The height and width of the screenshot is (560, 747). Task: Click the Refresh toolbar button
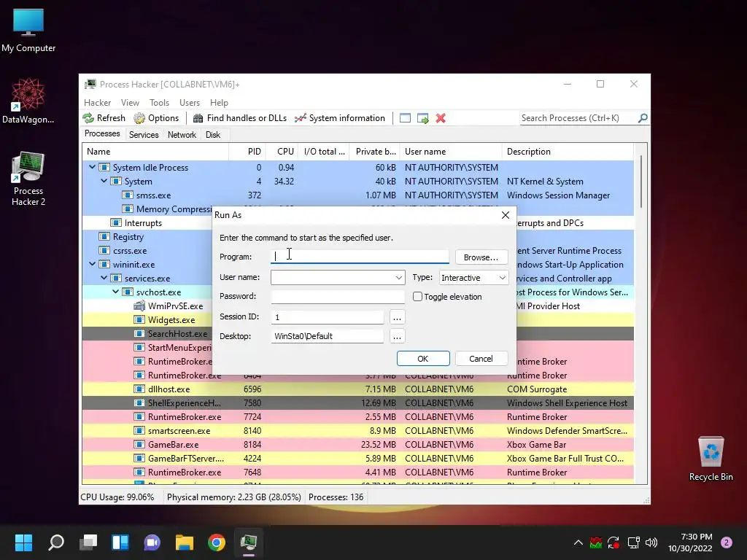[104, 118]
